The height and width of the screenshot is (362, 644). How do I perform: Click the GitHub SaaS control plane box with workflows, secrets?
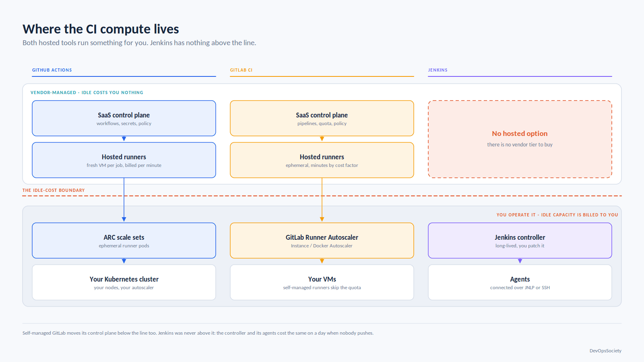[124, 118]
